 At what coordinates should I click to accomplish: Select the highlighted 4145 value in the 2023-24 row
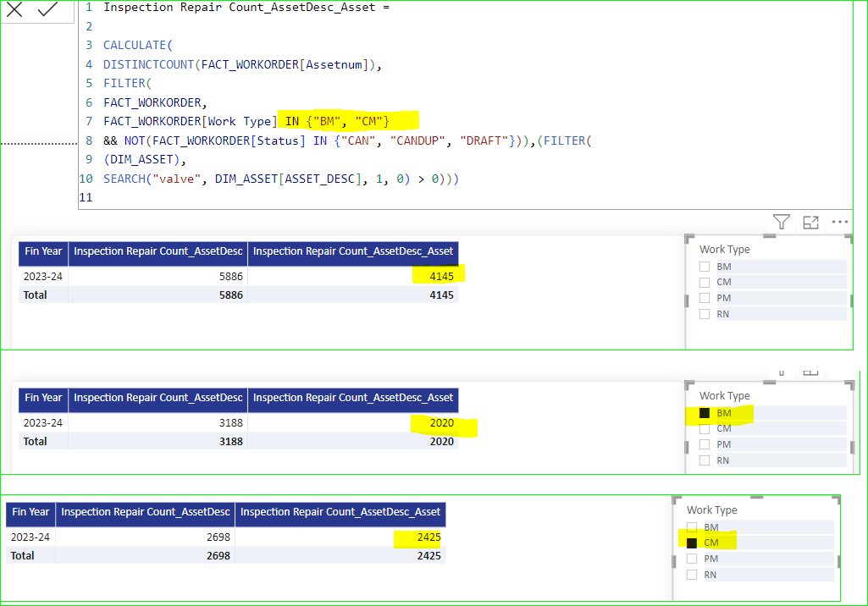coord(441,276)
